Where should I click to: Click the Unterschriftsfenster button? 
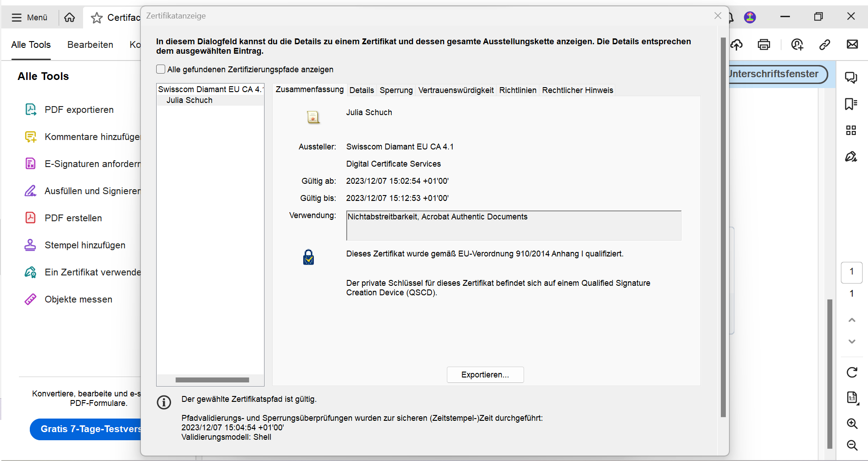pyautogui.click(x=778, y=74)
